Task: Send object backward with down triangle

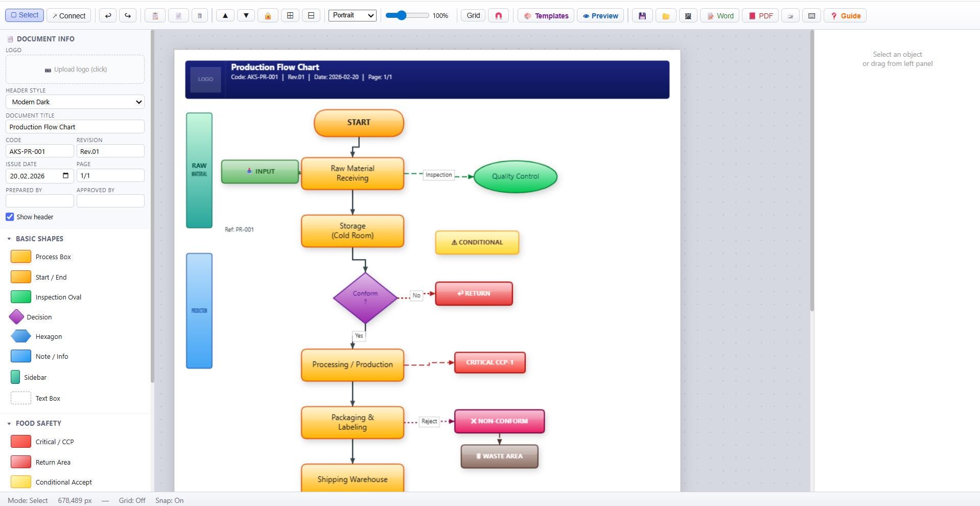Action: pos(246,15)
